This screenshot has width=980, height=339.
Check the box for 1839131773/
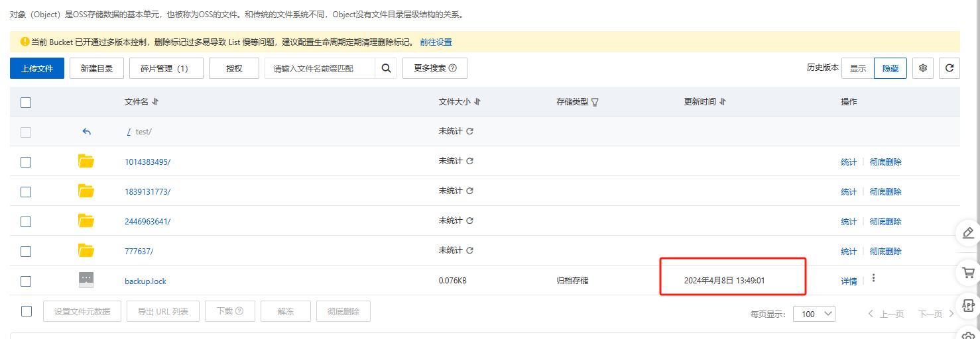(x=26, y=192)
